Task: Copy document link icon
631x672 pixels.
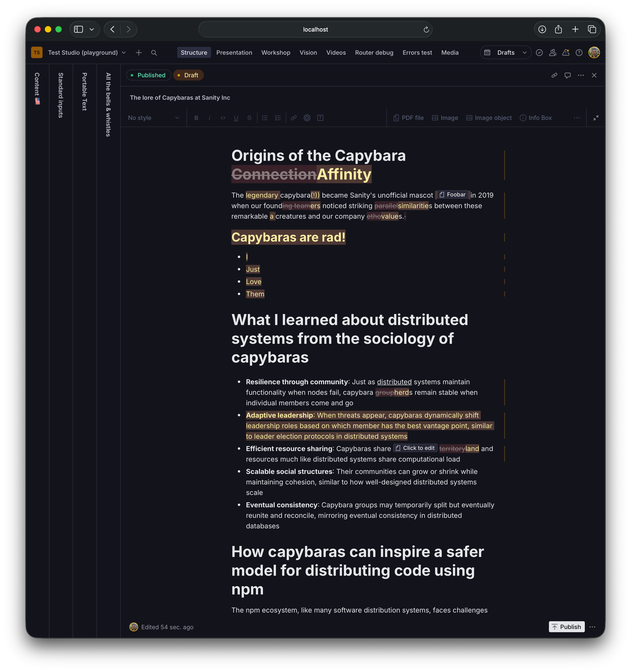Action: coord(554,75)
